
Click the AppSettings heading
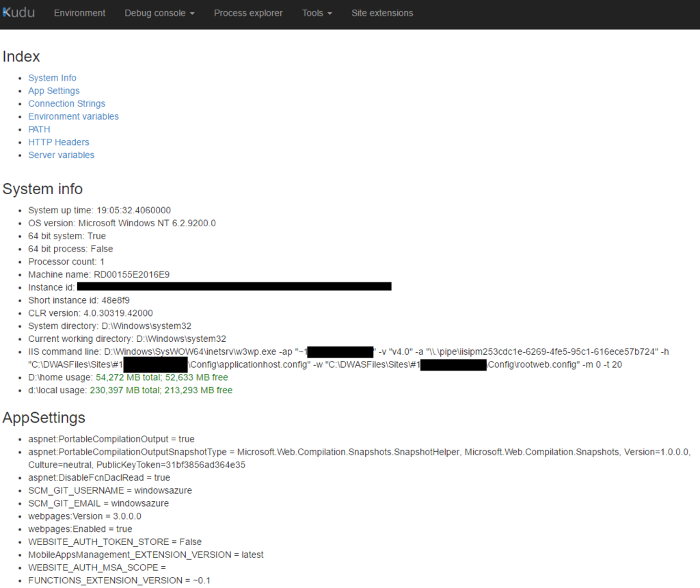click(44, 418)
